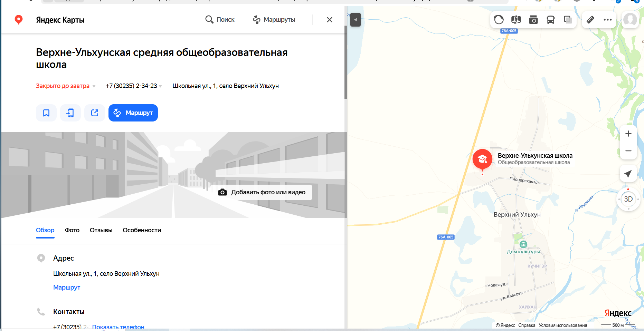Screen dimensions: 644x331
Task: Send the place to phone icon
Action: pyautogui.click(x=70, y=113)
